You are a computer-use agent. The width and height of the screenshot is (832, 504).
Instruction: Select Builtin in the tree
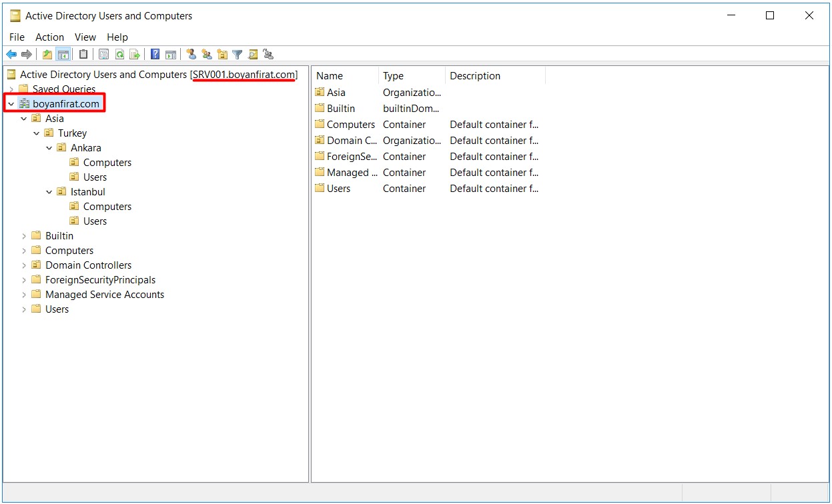coord(59,236)
